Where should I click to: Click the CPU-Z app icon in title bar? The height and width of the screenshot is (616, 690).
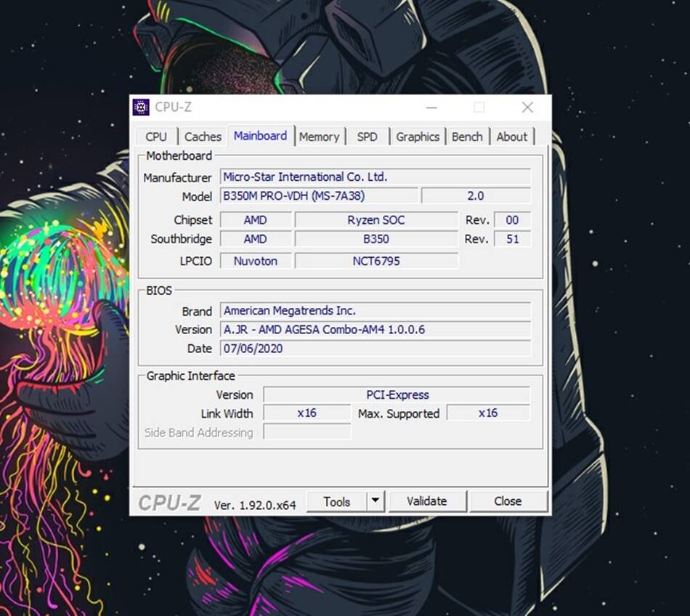tap(141, 107)
